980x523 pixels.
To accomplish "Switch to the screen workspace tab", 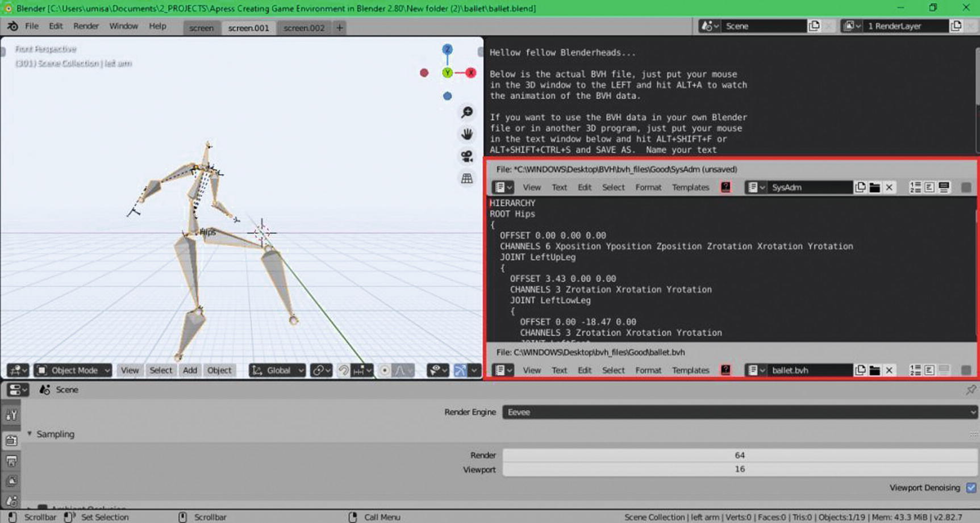I will pos(201,28).
